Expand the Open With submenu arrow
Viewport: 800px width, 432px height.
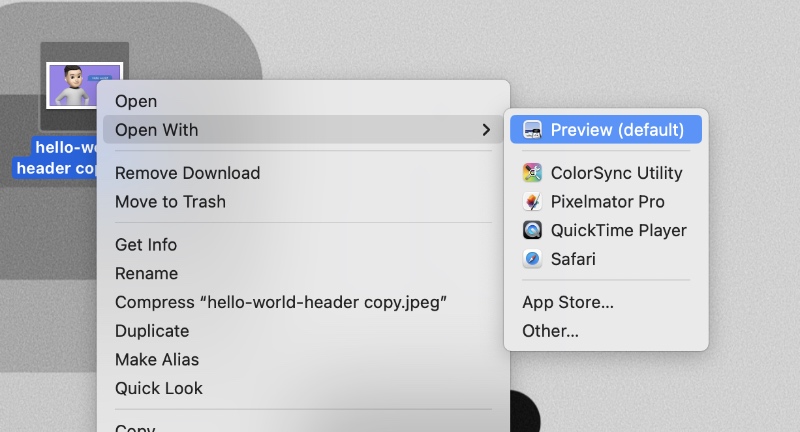click(486, 130)
